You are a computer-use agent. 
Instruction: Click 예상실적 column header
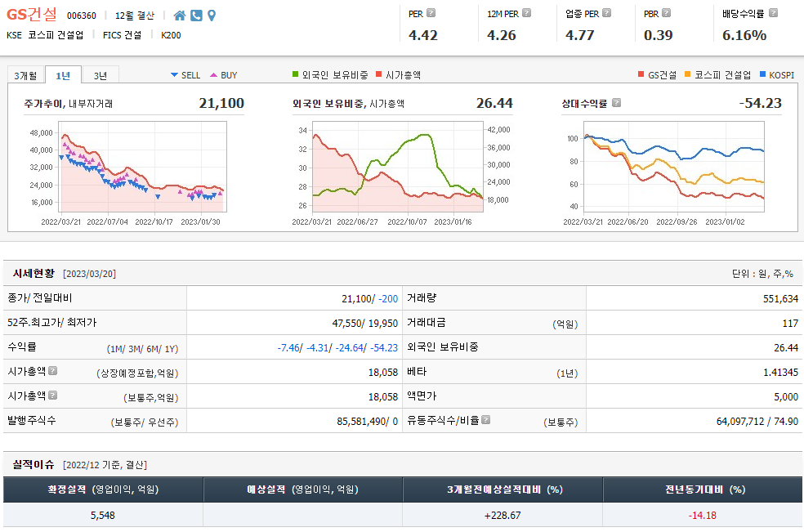[302, 490]
